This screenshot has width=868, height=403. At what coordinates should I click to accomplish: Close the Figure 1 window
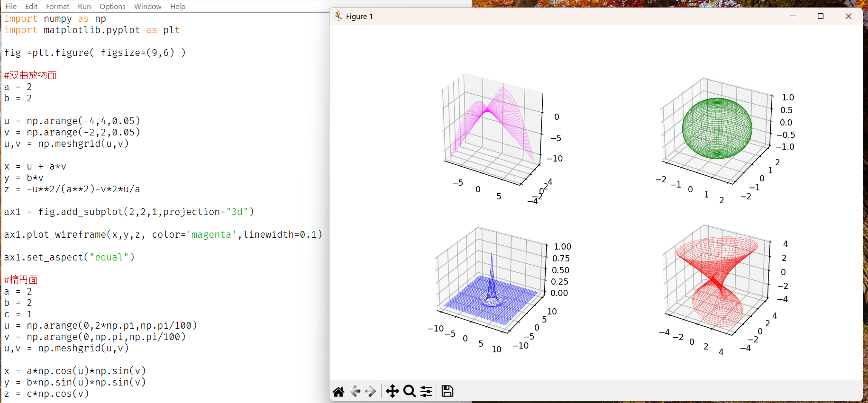click(x=849, y=16)
